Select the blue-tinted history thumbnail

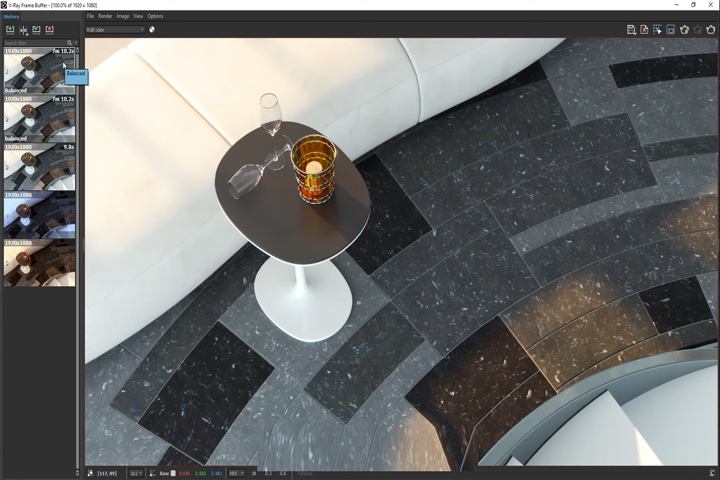click(39, 215)
